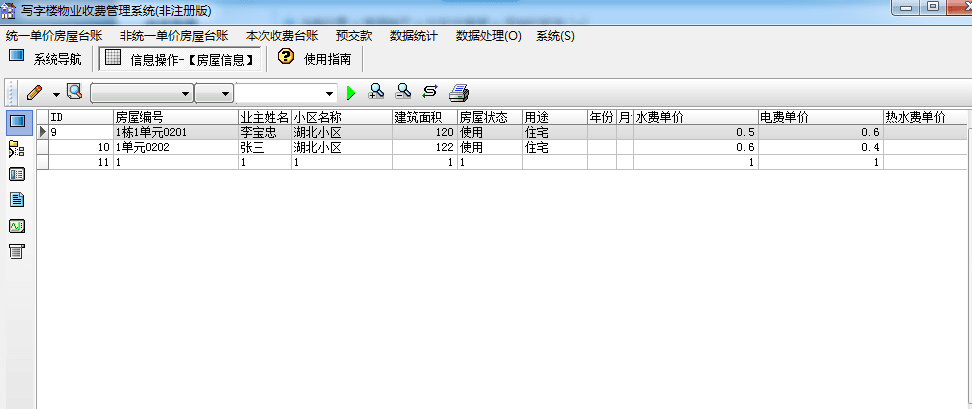Select the chart graph sidebar icon
Image resolution: width=972 pixels, height=409 pixels.
point(16,225)
